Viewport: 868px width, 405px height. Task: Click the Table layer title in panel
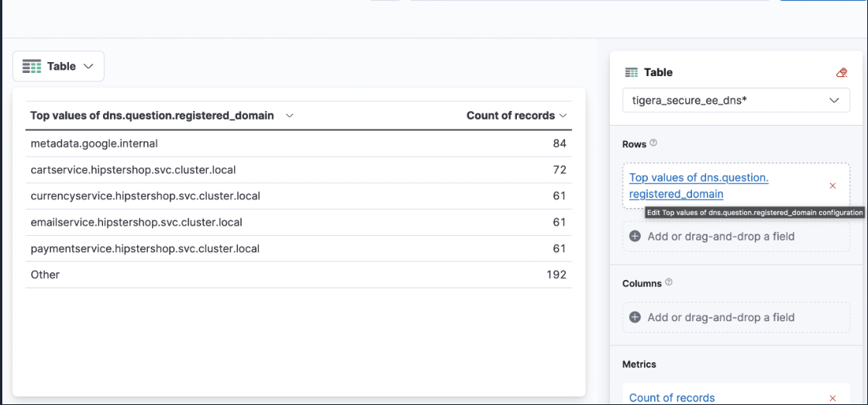tap(658, 72)
